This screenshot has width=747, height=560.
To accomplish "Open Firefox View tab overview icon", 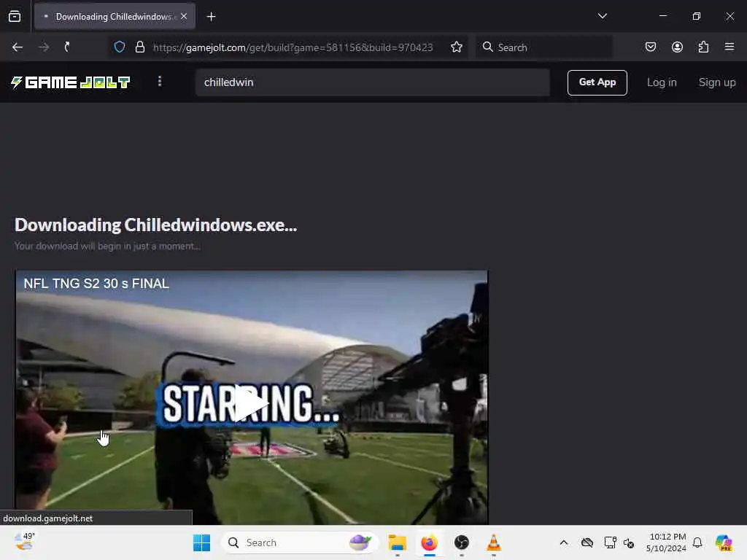I will 15,17.
